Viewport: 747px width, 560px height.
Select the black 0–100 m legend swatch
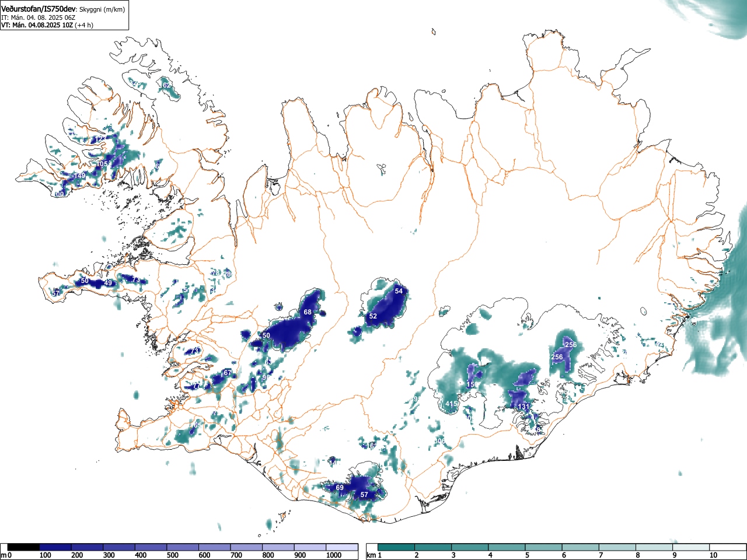click(23, 547)
